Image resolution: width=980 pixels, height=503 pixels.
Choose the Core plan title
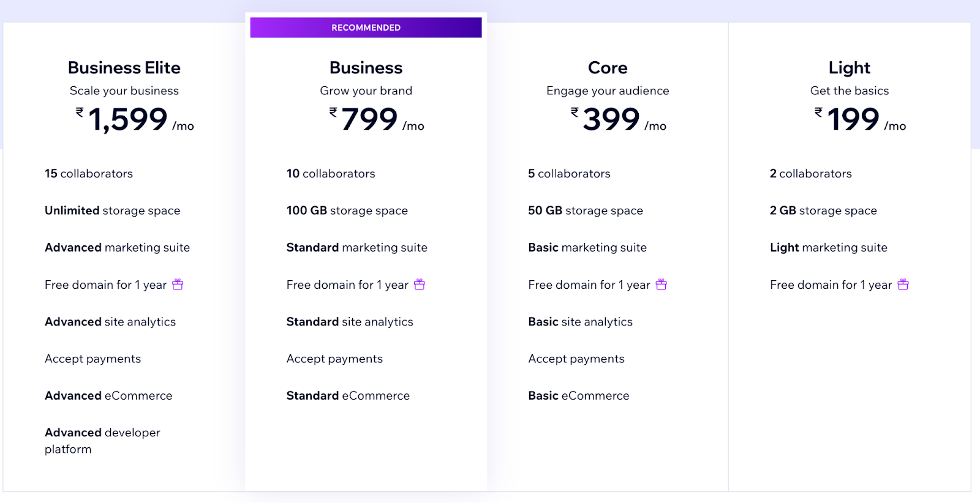pyautogui.click(x=608, y=67)
